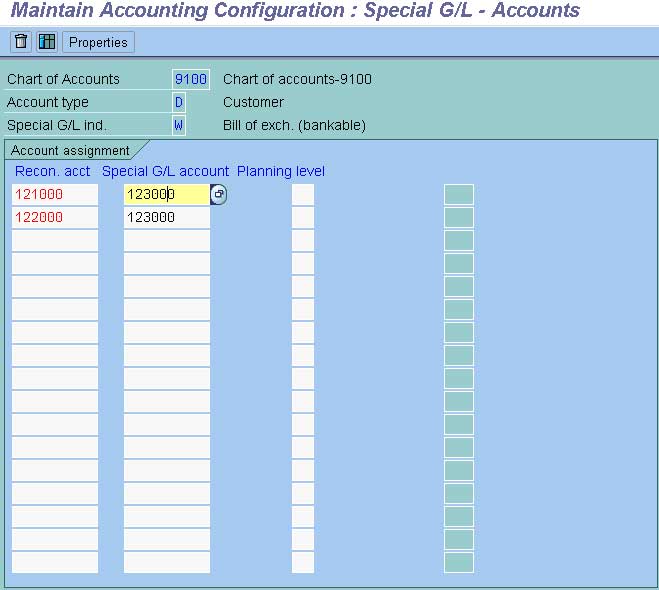This screenshot has height=590, width=659.
Task: Open the search help icon beside 123000
Action: point(219,194)
